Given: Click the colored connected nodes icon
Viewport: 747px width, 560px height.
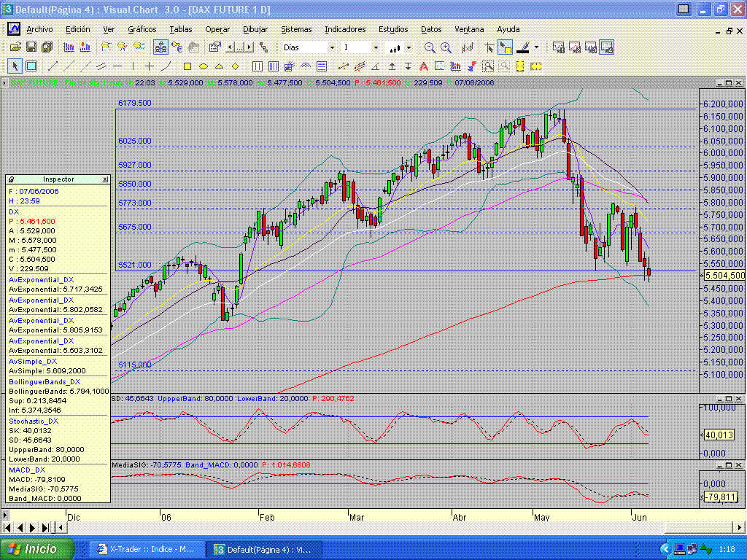Looking at the screenshot, I should 264,47.
